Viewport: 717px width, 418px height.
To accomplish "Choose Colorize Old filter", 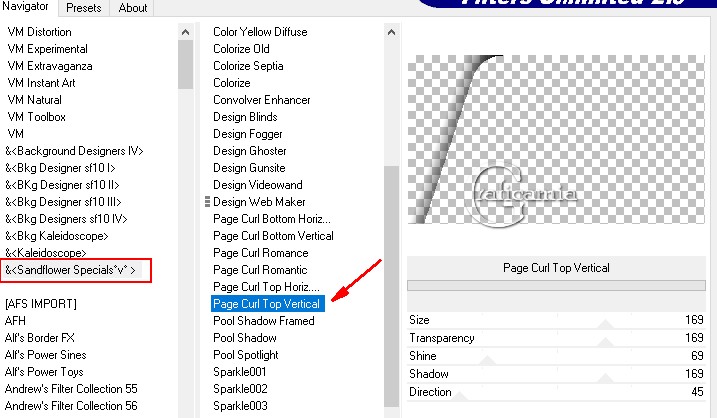I will (x=241, y=49).
